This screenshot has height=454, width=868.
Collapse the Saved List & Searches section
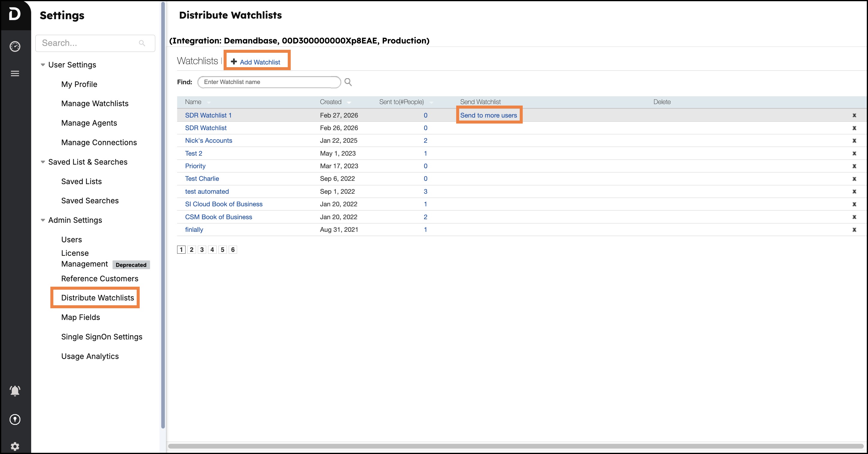(x=43, y=162)
